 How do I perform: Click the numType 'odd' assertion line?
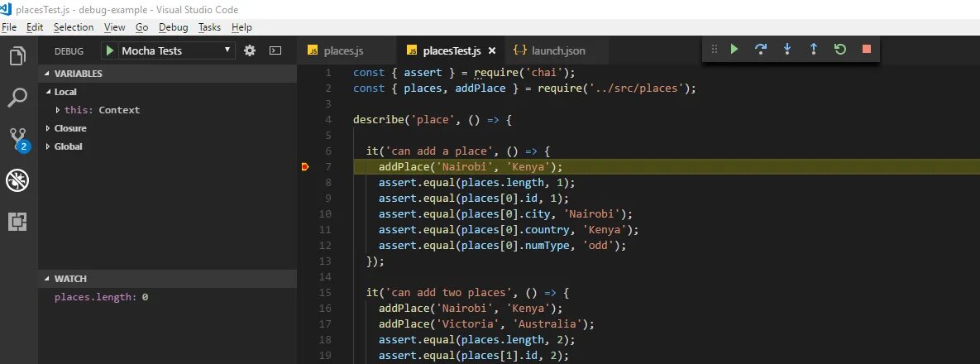(502, 246)
